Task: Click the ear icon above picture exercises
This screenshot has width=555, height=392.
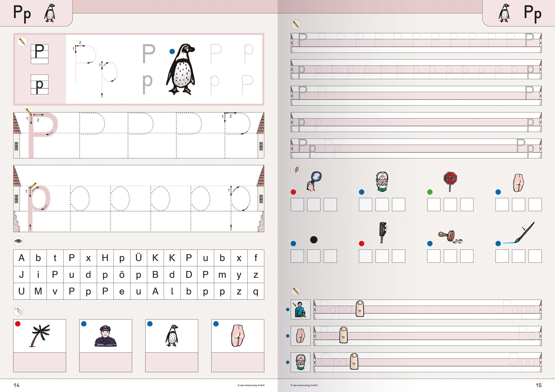Action: (x=296, y=170)
